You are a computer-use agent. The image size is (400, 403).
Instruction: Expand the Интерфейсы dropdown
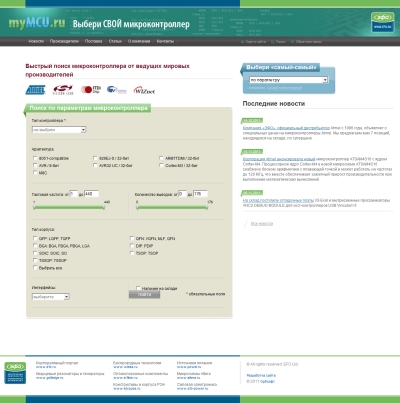point(51,297)
